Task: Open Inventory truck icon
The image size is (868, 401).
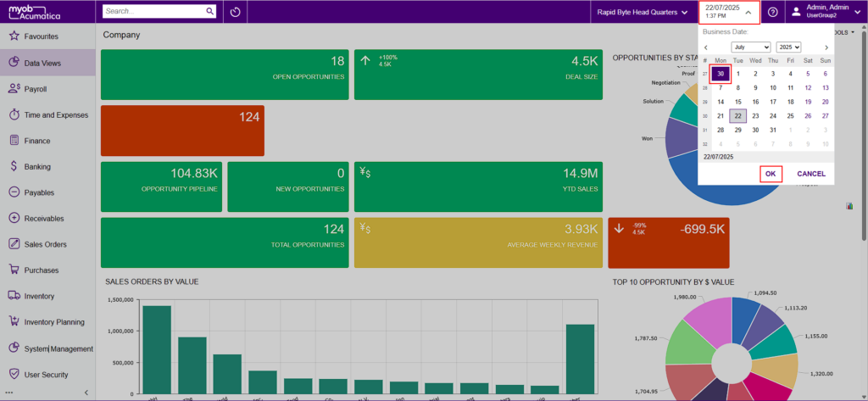Action: pyautogui.click(x=14, y=296)
